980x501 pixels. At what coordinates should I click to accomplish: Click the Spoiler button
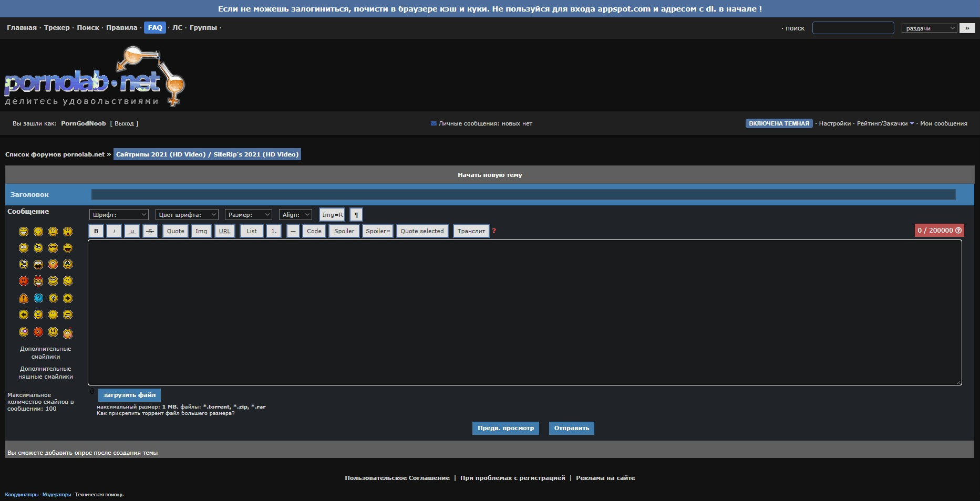coord(344,231)
